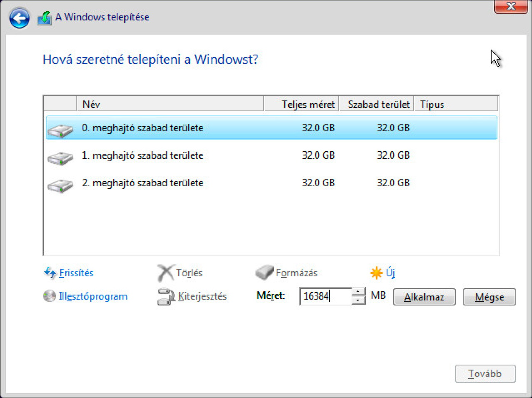Select "0. meghajtó szabad területe" row
Viewport: 532px width, 398px height.
click(271, 128)
